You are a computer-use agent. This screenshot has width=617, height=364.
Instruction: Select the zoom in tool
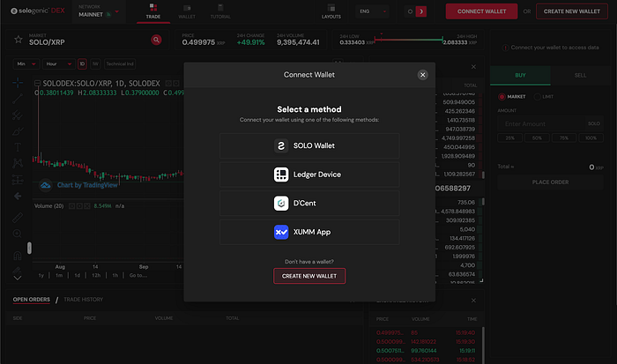pyautogui.click(x=18, y=234)
